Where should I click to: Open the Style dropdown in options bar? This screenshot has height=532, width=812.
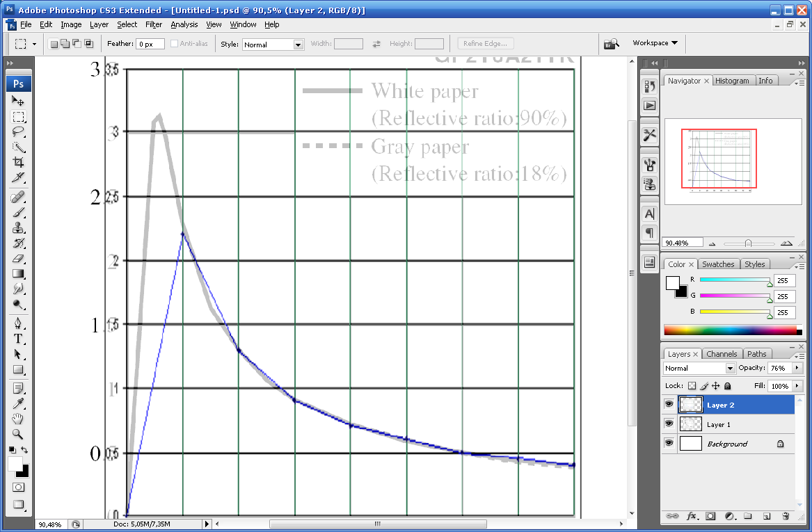[273, 45]
